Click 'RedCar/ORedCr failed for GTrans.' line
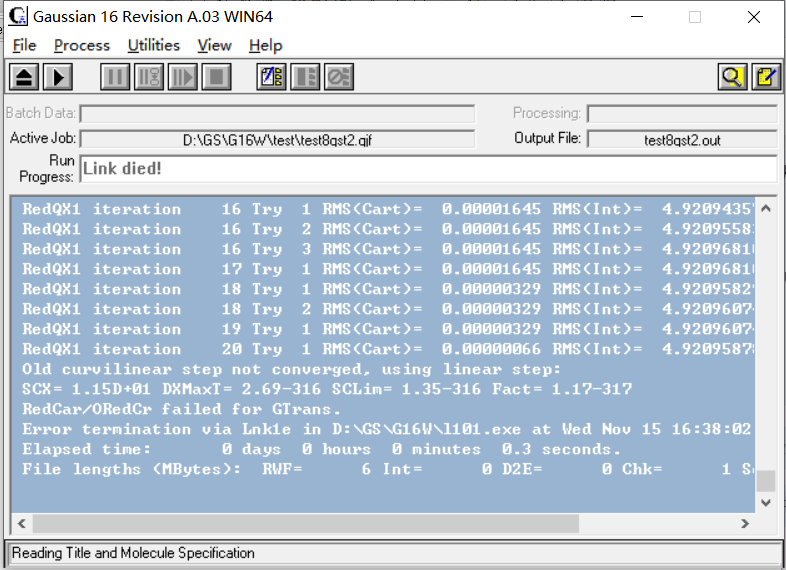Image resolution: width=786 pixels, height=570 pixels. 181,409
